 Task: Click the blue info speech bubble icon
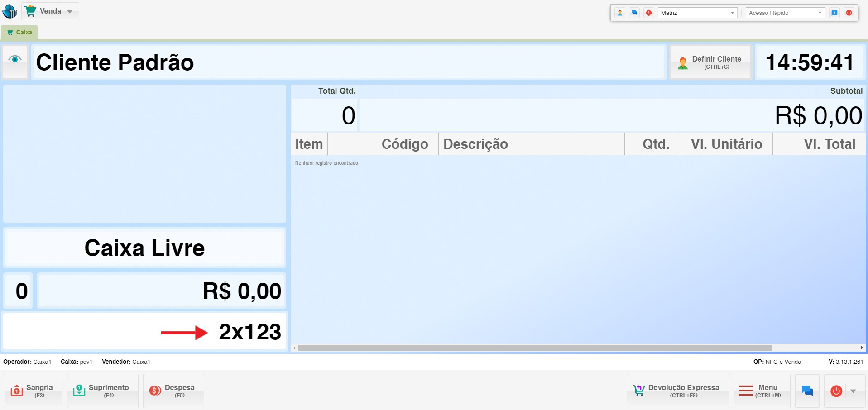point(834,13)
